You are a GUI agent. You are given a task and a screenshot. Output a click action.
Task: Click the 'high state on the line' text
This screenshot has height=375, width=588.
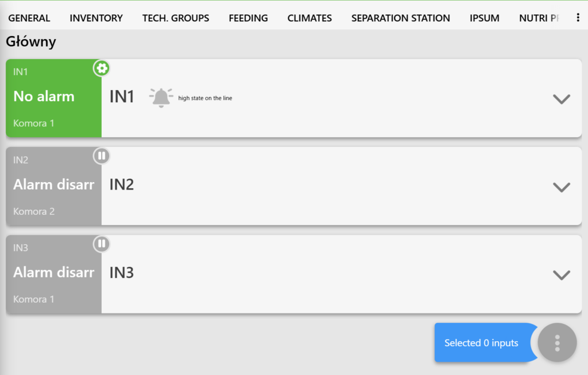(x=205, y=98)
